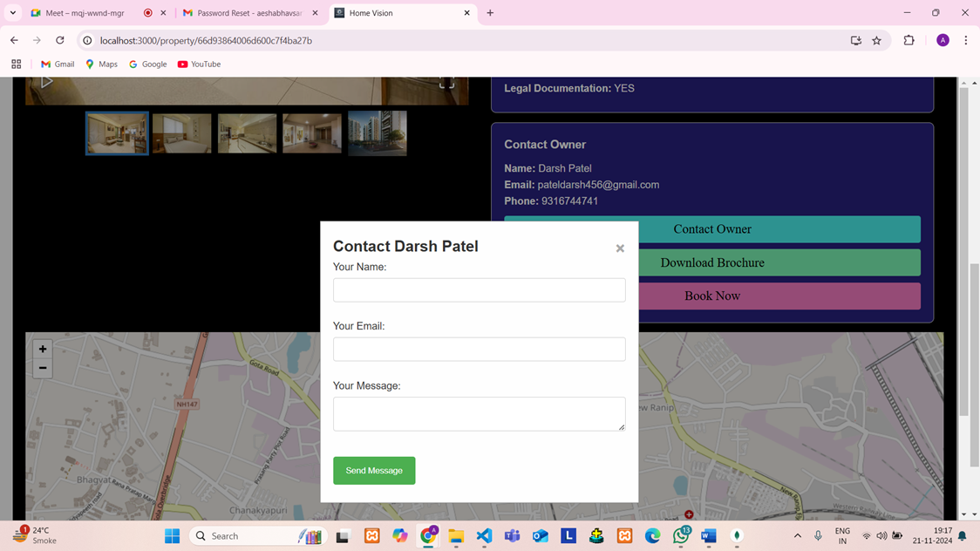Screen dimensions: 980x551
Task: Reload the Home Vision page
Action: (x=59, y=40)
